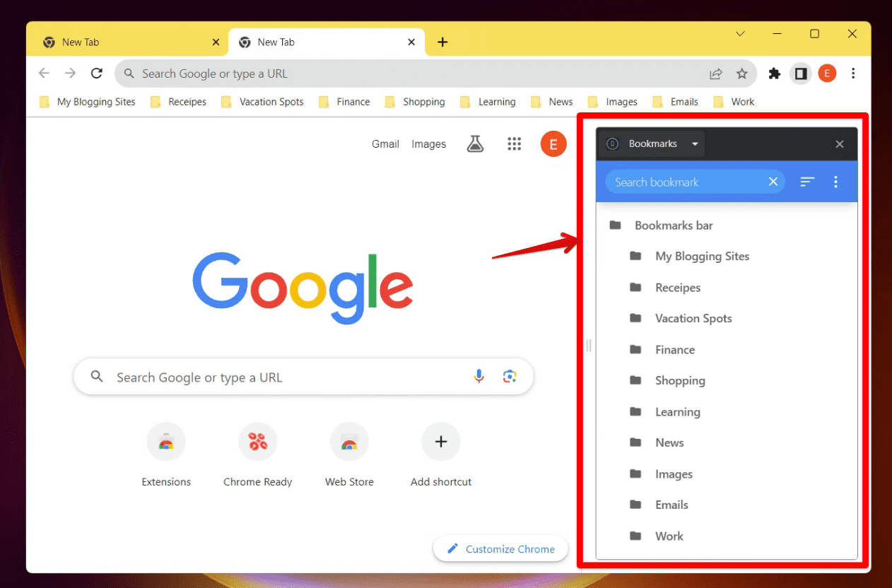Open Chrome's three-dot menu

pyautogui.click(x=853, y=73)
